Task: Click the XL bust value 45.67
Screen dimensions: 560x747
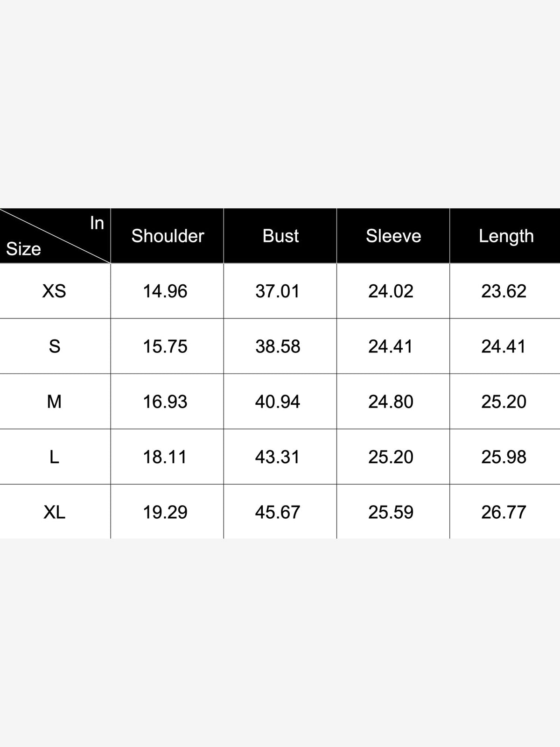Action: tap(278, 512)
